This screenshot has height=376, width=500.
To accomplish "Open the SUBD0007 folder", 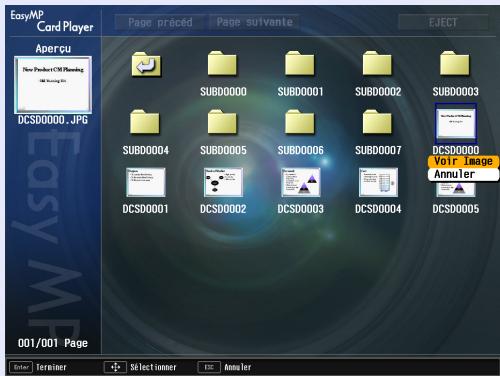I will (x=377, y=122).
